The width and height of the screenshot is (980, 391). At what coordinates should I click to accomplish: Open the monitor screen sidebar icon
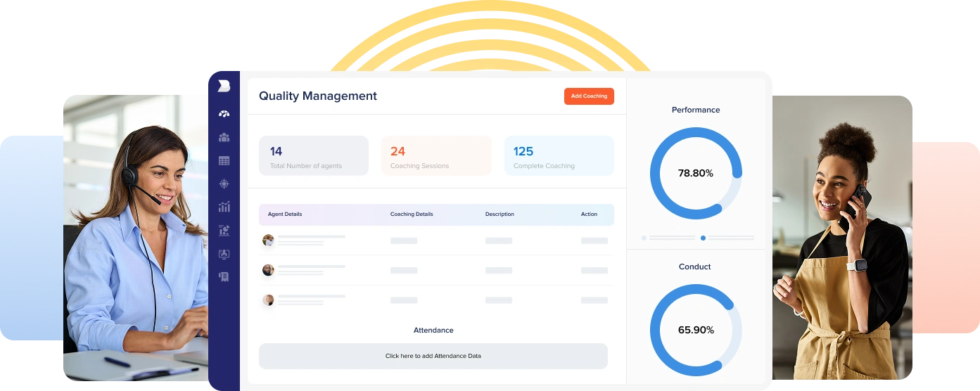(x=224, y=253)
